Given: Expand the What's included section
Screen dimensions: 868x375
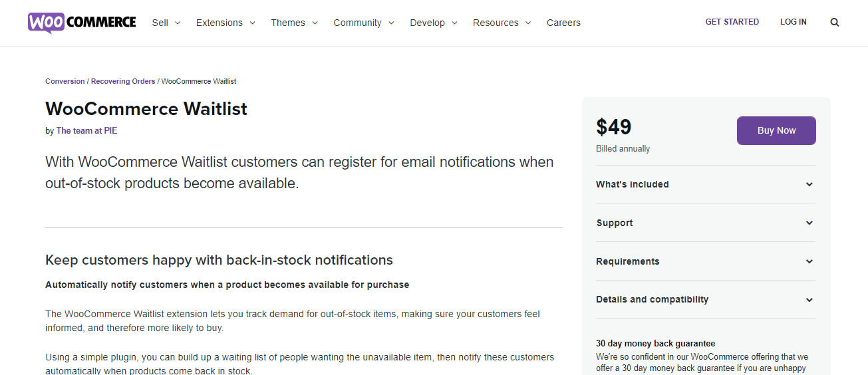Looking at the screenshot, I should click(706, 184).
